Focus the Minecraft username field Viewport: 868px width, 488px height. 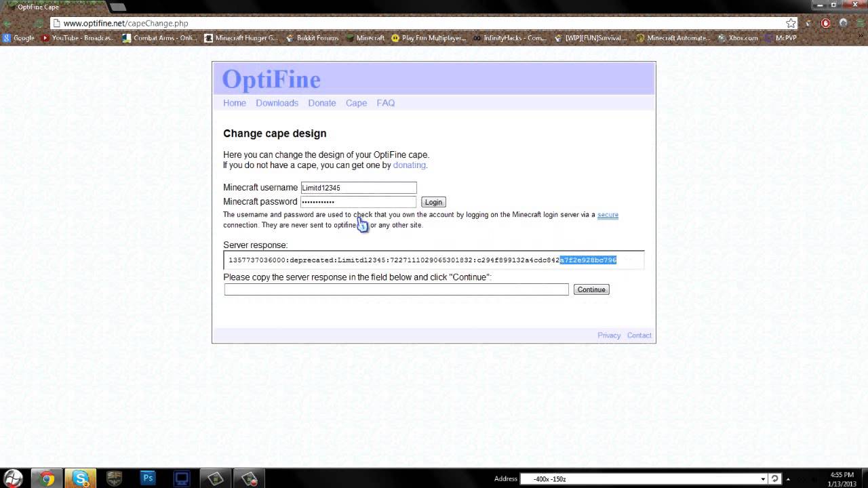359,188
